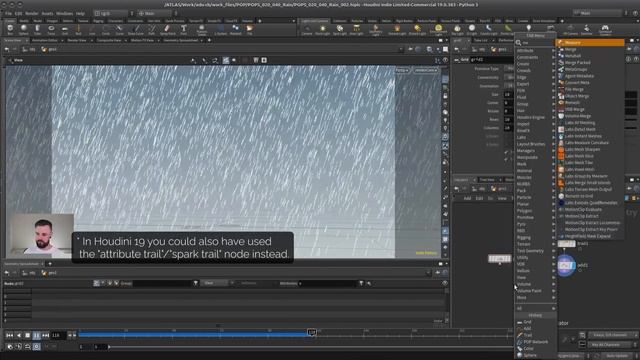Expand the Labs category submenu

[535, 137]
